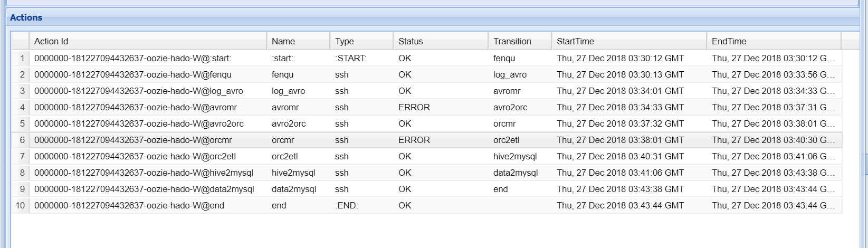The width and height of the screenshot is (868, 248).
Task: Sort by the Transition column header
Action: 512,41
